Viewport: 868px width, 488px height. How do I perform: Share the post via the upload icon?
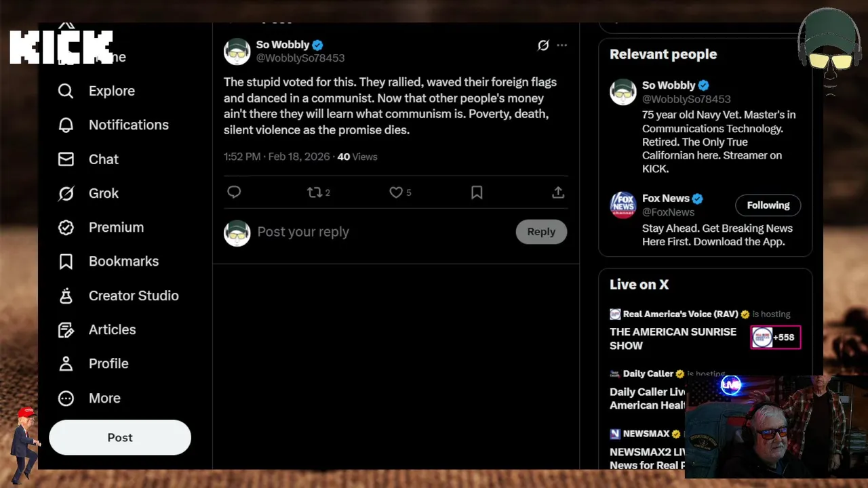[x=558, y=192]
